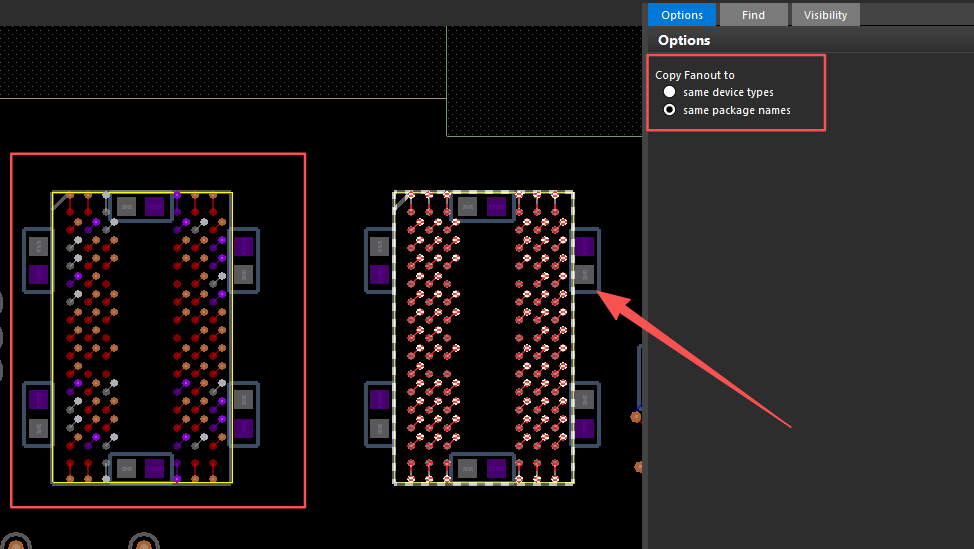Select capacitor above the left BGA component
Screen dimensions: 974x549
pos(140,207)
